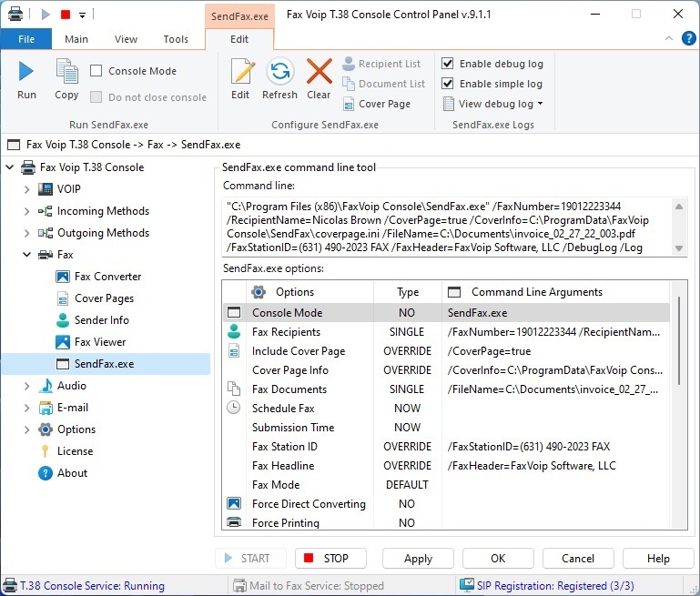Expand the Incoming Methods node
The height and width of the screenshot is (596, 700).
tap(26, 211)
